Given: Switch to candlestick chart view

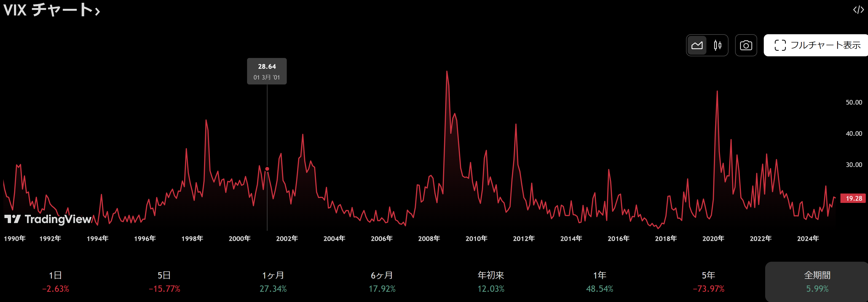Looking at the screenshot, I should (x=717, y=45).
